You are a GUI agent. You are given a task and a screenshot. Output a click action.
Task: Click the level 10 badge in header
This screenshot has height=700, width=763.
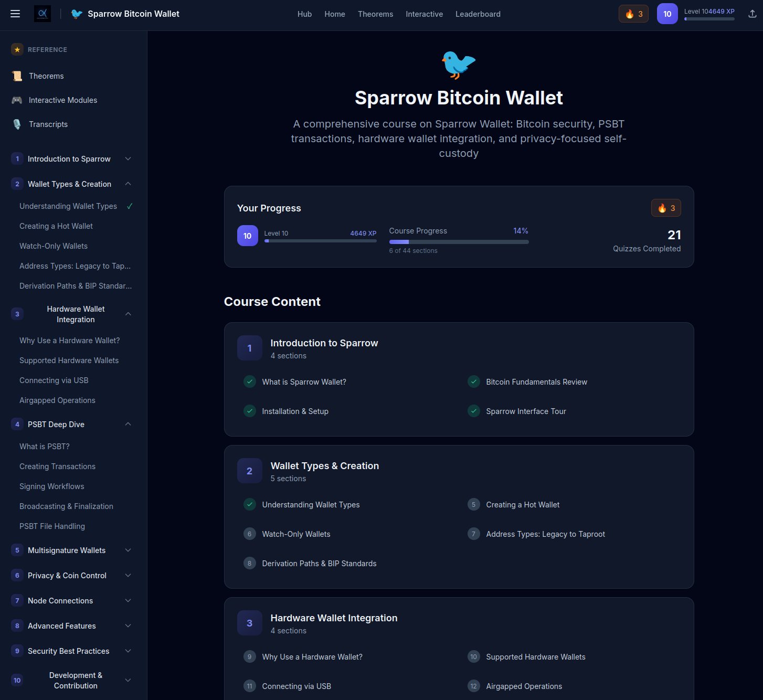[x=667, y=14]
